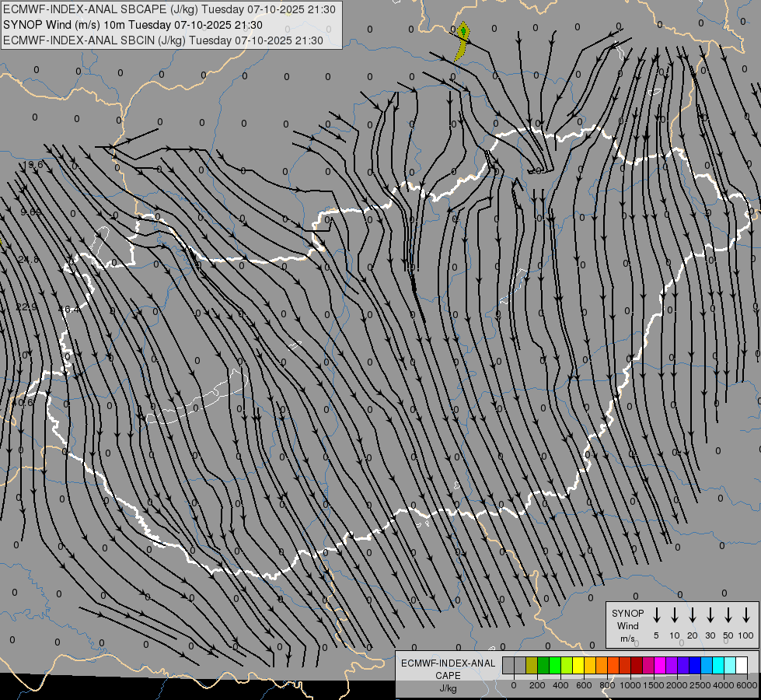The height and width of the screenshot is (700, 761).
Task: Click the ECMWF-INDEX-ANAL SBCIN title line
Action: point(163,40)
